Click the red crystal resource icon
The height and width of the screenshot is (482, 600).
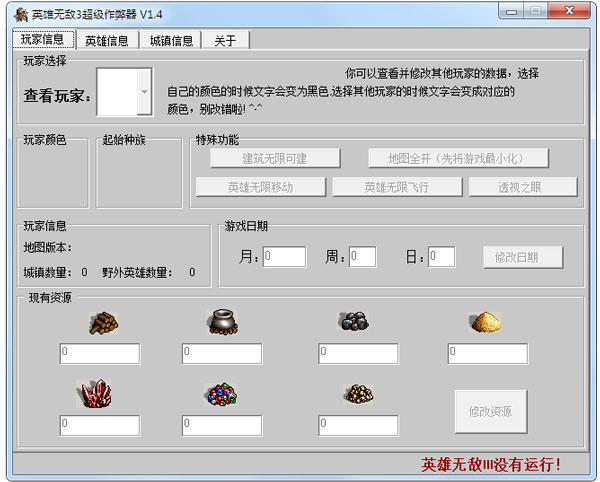click(x=97, y=393)
